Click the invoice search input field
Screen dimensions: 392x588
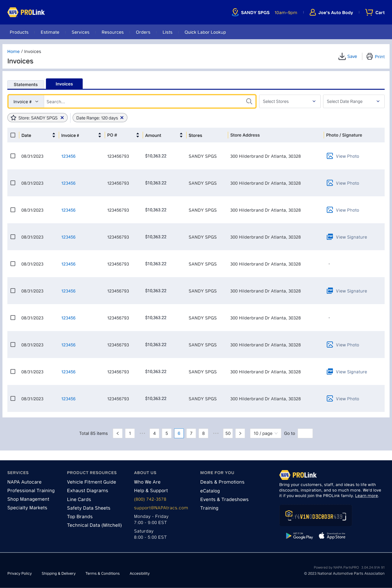(x=145, y=102)
